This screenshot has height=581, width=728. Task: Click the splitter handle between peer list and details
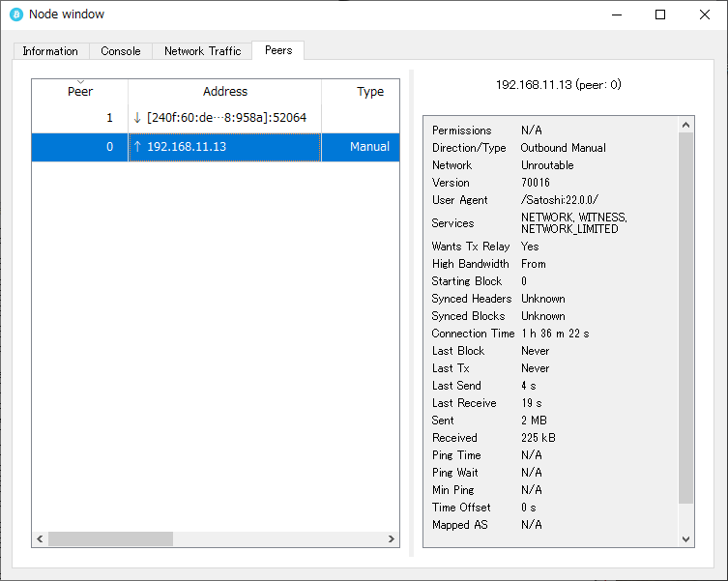click(411, 313)
